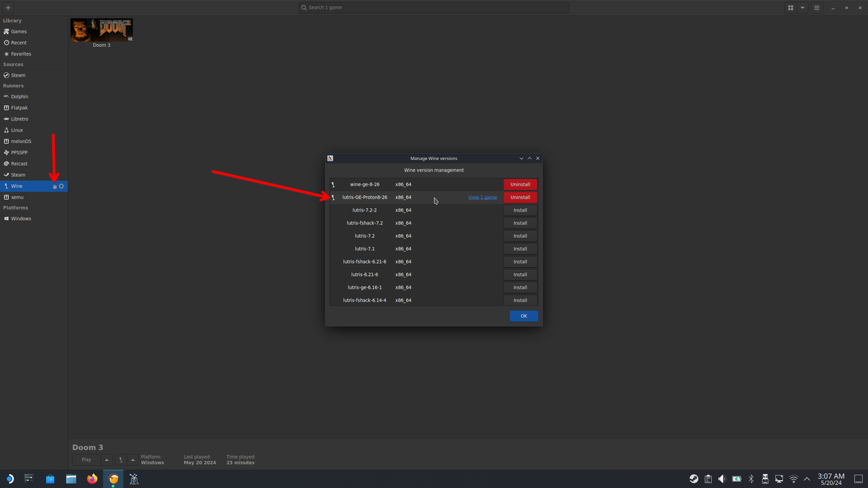Open the View 1 game link
This screenshot has width=868, height=488.
(482, 197)
